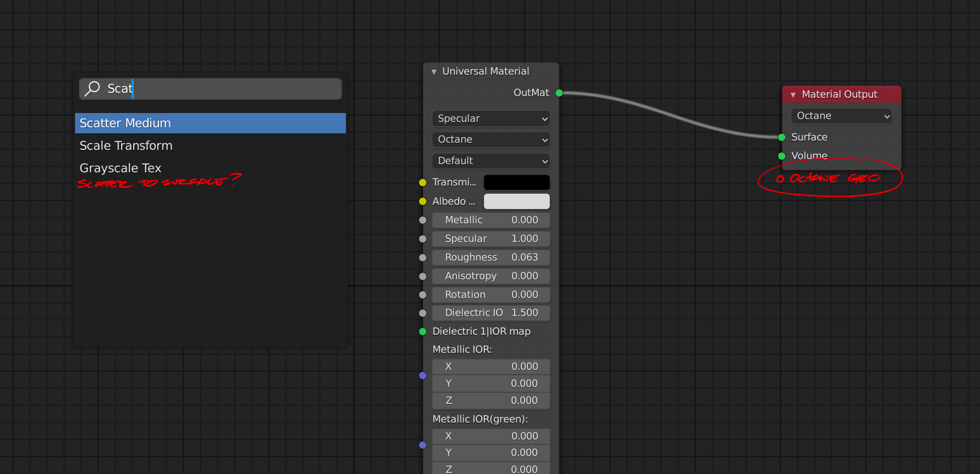The height and width of the screenshot is (474, 980).
Task: Click the Metallic IOR: label
Action: point(462,349)
